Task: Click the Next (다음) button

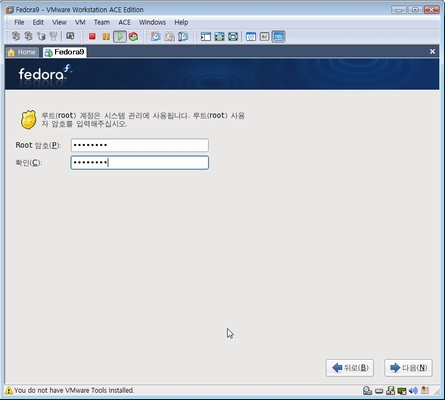Action: coord(408,368)
